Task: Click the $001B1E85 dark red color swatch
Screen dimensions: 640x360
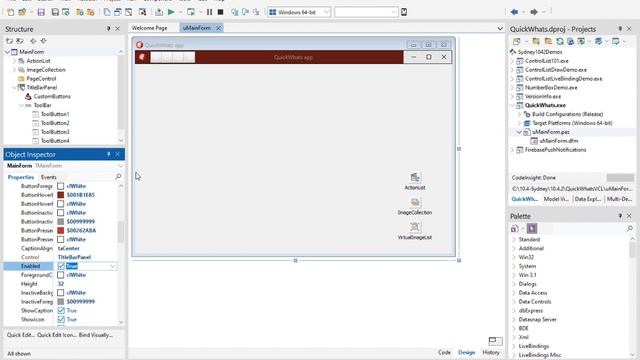Action: (x=60, y=195)
